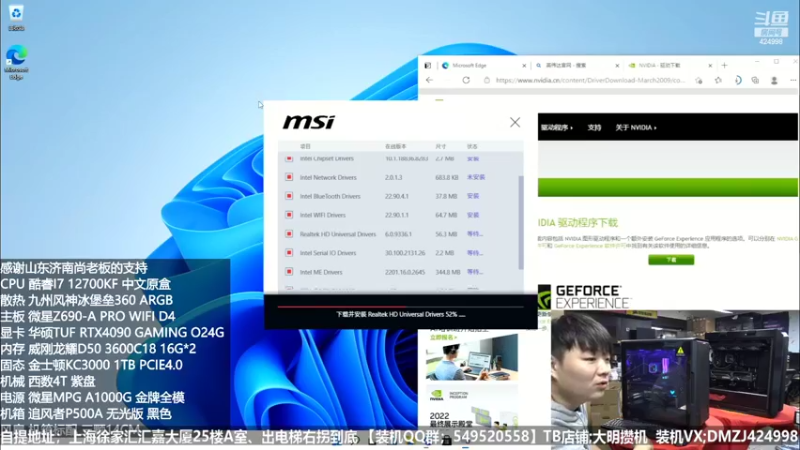Click the GeForce Experience logo
Image resolution: width=800 pixels, height=450 pixels.
tap(584, 297)
